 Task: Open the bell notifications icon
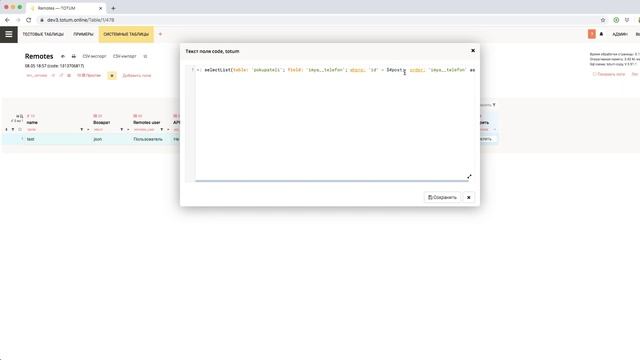tap(601, 34)
